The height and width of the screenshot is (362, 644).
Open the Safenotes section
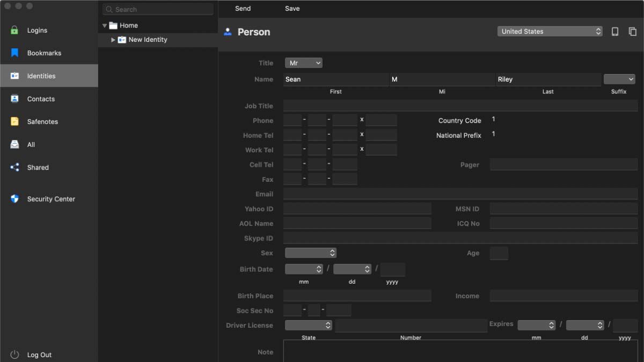[14, 122]
